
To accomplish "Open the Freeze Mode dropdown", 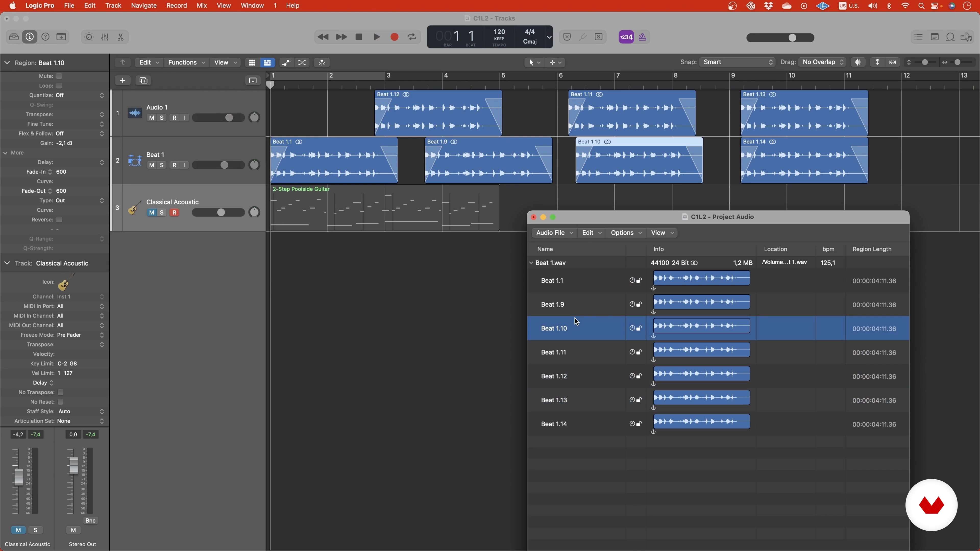I will pyautogui.click(x=81, y=335).
